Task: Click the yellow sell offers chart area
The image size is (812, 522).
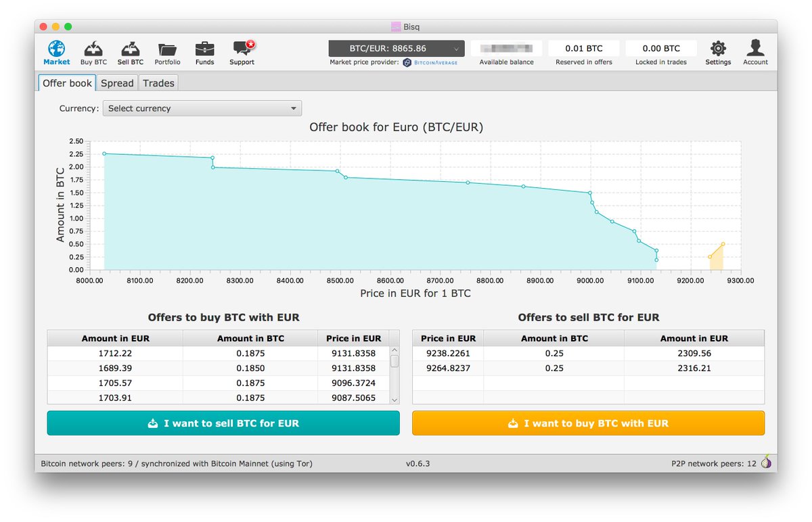Action: [x=718, y=260]
